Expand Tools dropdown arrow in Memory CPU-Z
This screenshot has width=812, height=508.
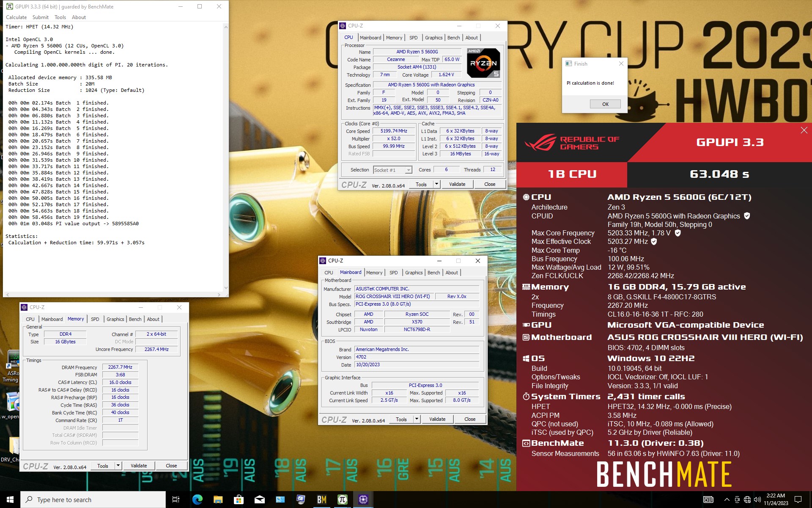click(x=118, y=466)
